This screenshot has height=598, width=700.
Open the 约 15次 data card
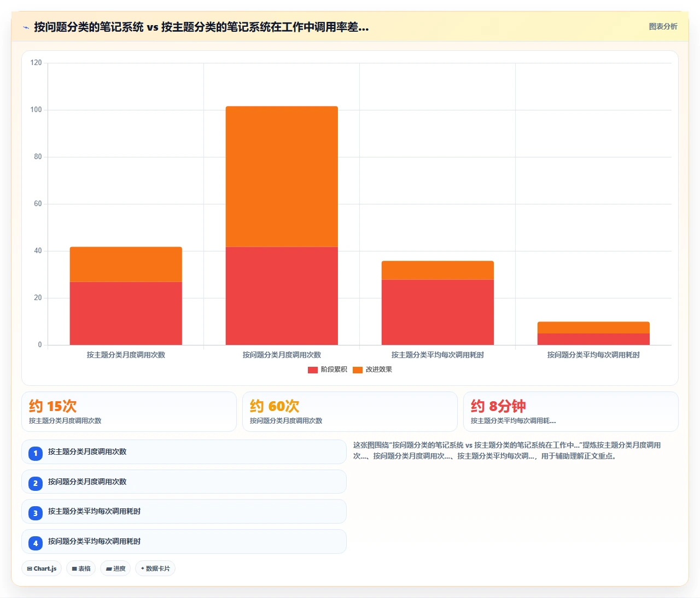(129, 412)
